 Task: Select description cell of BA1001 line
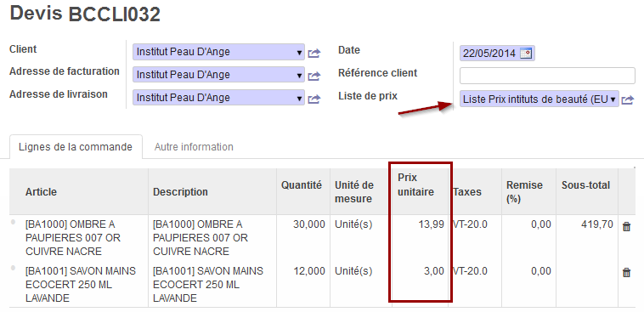pos(212,285)
